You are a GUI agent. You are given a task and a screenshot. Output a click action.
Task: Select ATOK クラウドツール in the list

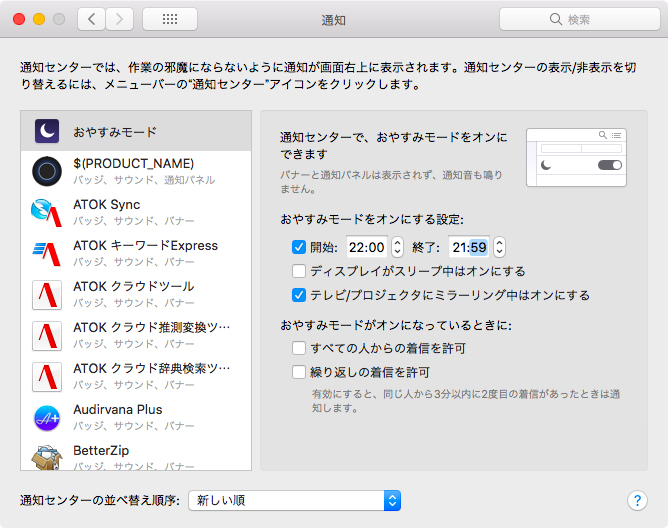click(136, 294)
